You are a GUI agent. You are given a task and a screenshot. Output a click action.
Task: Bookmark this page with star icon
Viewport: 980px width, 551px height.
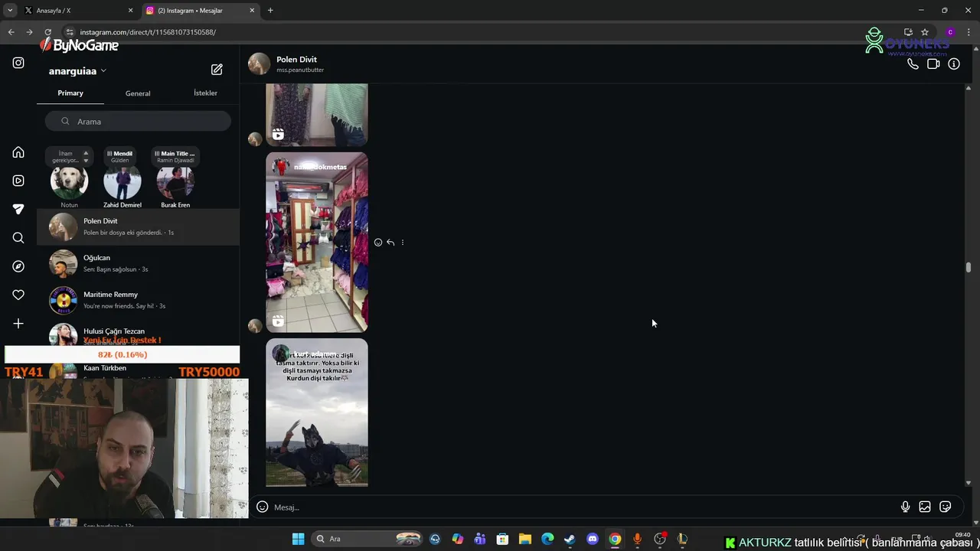click(925, 32)
